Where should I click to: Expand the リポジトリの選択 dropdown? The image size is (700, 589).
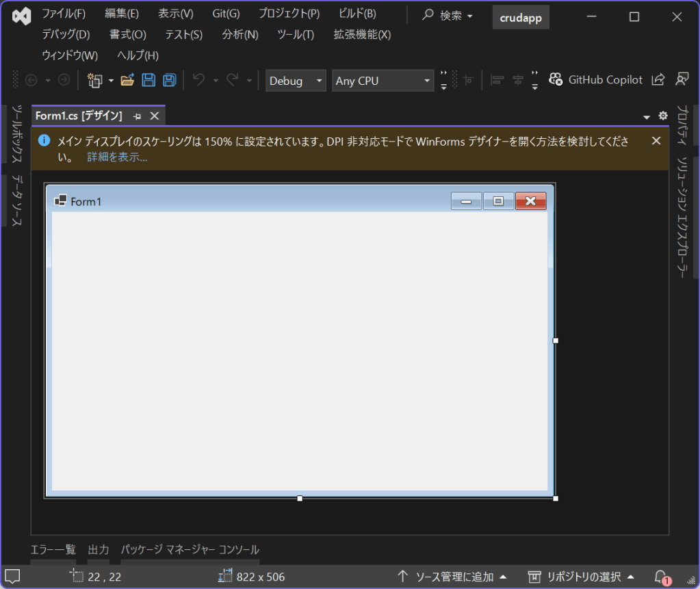(582, 577)
